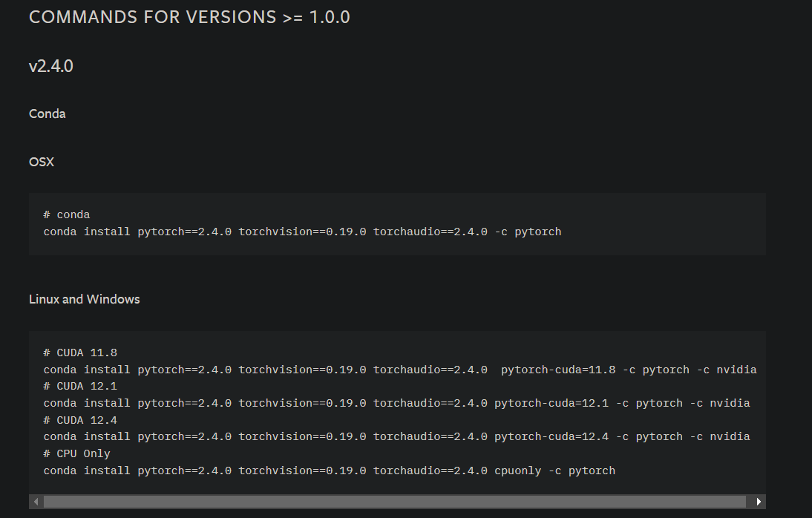Viewport: 812px width, 518px height.
Task: Click the '# CPU Only' comment line
Action: pyautogui.click(x=76, y=453)
